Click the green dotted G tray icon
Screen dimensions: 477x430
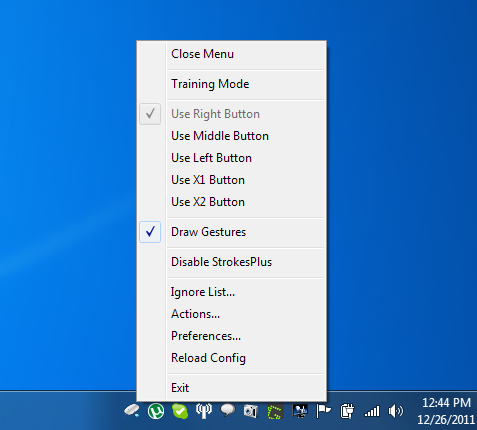click(x=276, y=411)
